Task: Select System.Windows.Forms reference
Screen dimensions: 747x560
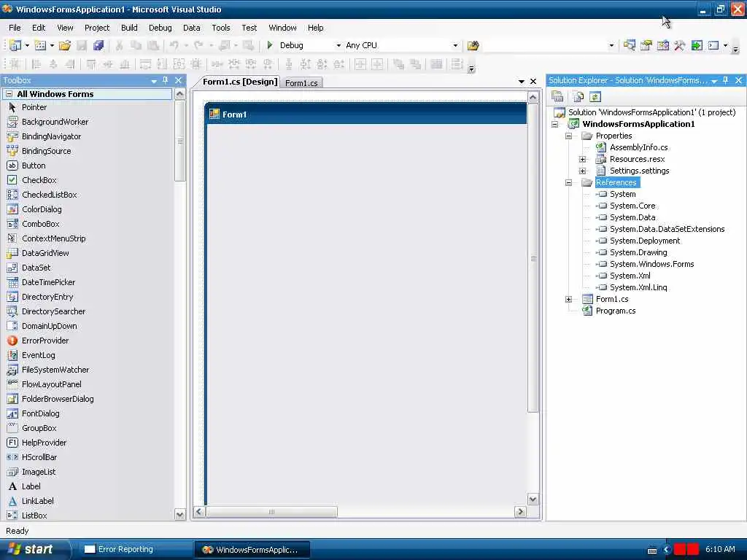Action: (x=651, y=264)
